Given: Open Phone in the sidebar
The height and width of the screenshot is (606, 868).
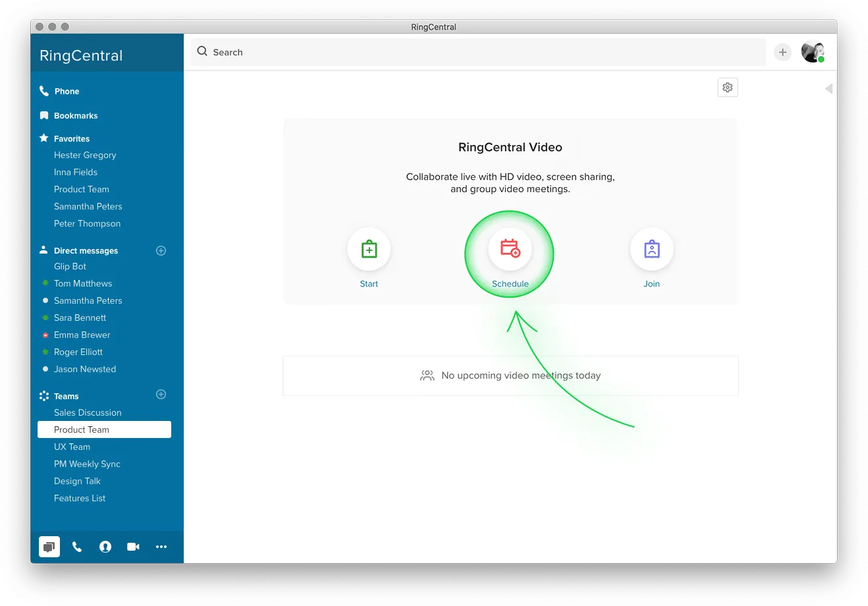Looking at the screenshot, I should pos(67,92).
